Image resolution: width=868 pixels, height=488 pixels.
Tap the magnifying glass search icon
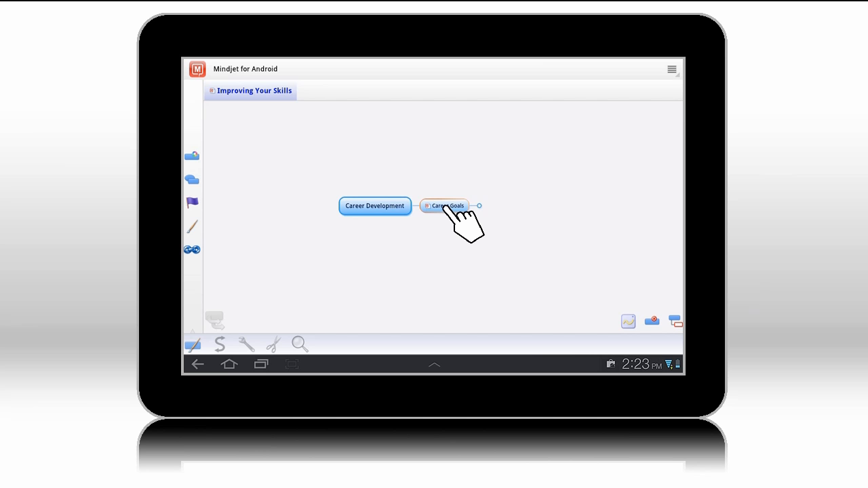pos(300,344)
